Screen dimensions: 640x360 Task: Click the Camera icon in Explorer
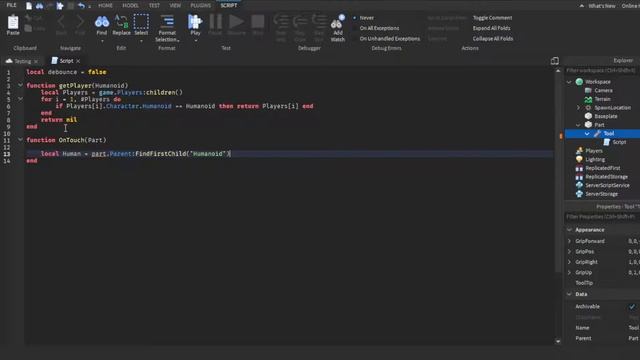pos(588,90)
